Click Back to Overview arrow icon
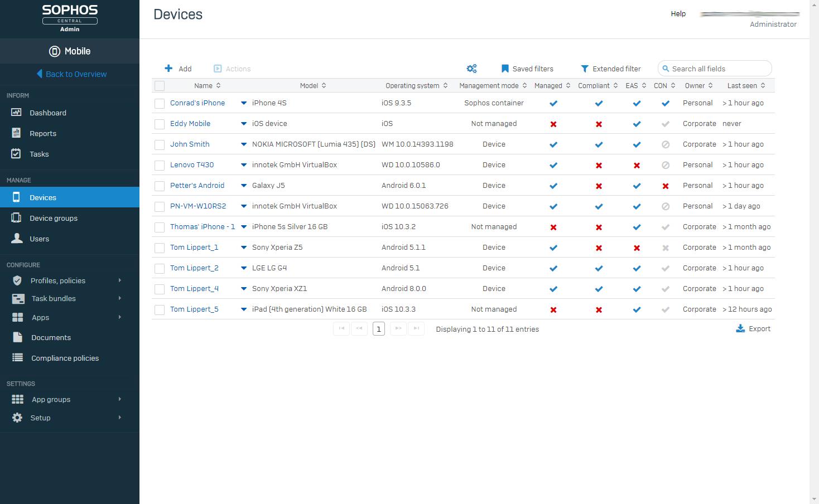The height and width of the screenshot is (504, 819). [40, 74]
